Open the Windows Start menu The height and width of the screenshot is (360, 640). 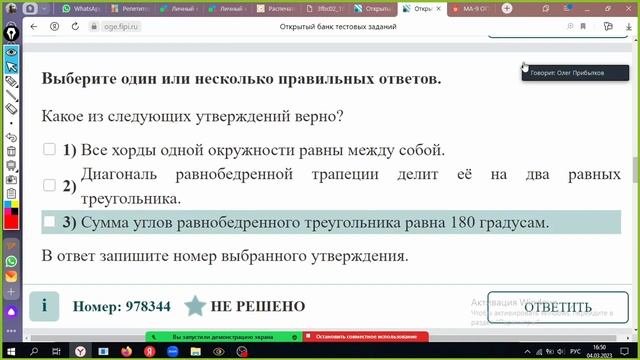tap(11, 351)
